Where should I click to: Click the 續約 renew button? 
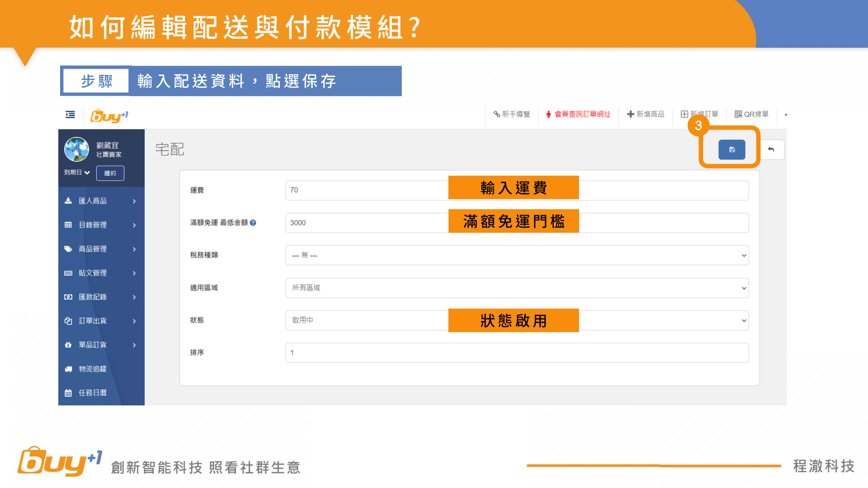coord(110,173)
